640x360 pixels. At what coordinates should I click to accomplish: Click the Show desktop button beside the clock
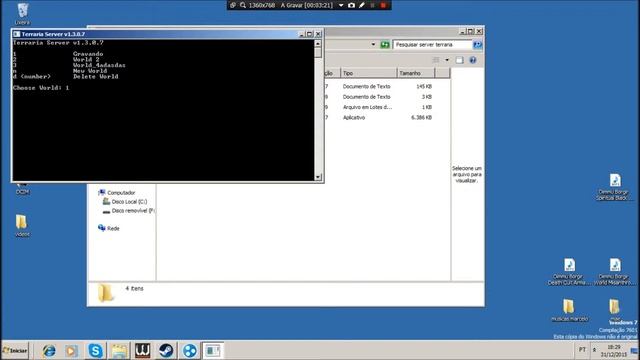(635, 351)
